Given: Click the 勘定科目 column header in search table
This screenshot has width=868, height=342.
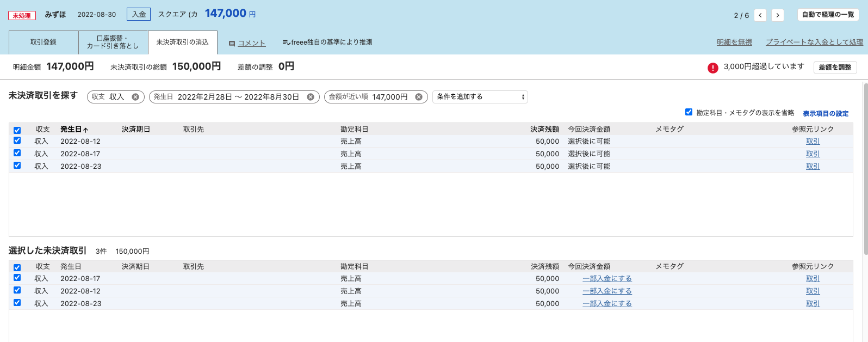Looking at the screenshot, I should [355, 130].
